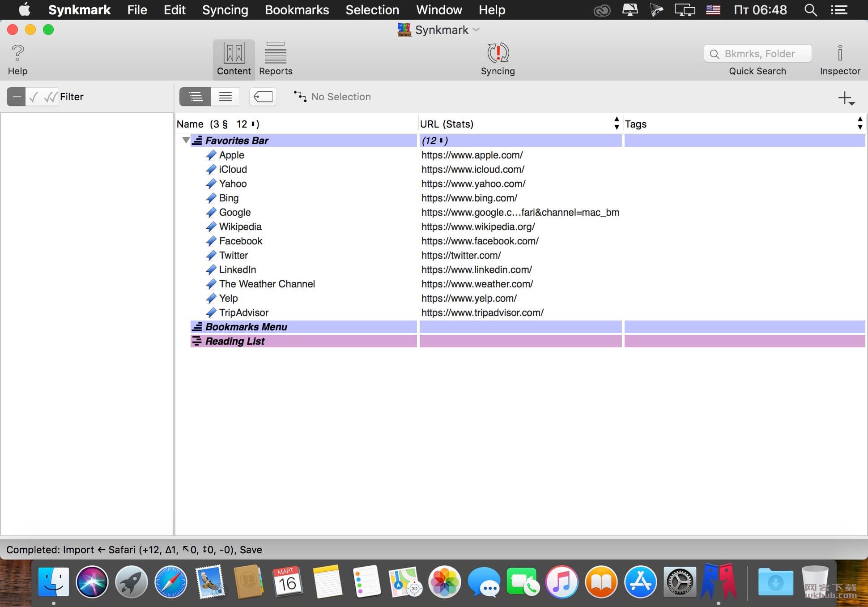The width and height of the screenshot is (868, 607).
Task: Click the https://www.apple.com/ URL cell
Action: click(x=472, y=155)
